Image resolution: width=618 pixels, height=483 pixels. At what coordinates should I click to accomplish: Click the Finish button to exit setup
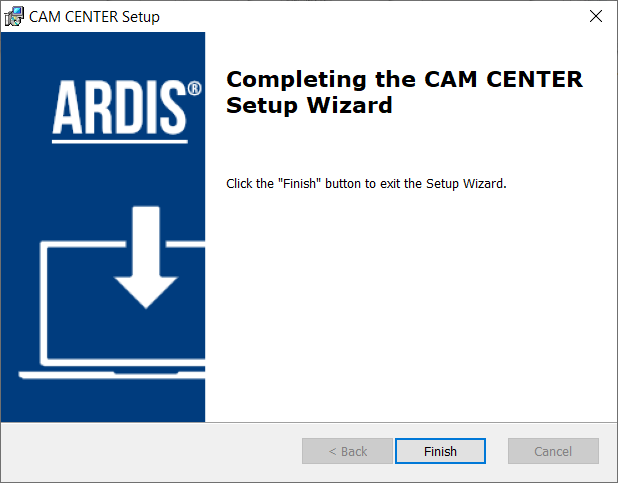tap(440, 451)
